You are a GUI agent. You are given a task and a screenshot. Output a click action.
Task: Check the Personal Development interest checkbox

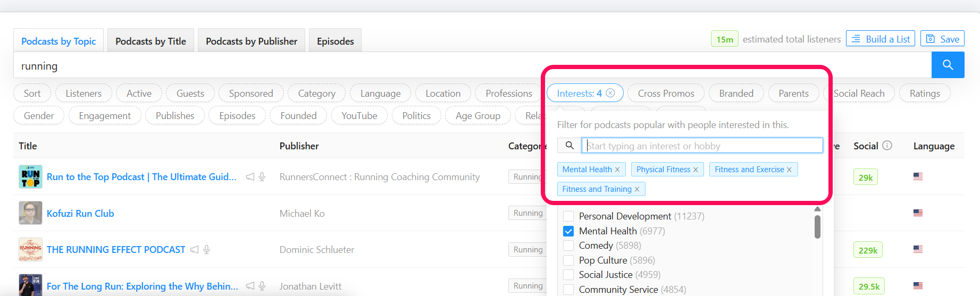point(568,216)
